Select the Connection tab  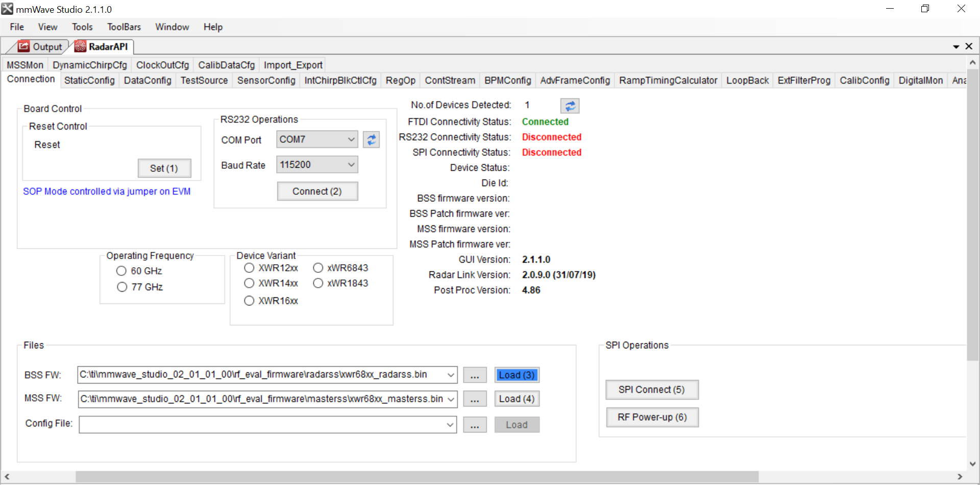(31, 79)
